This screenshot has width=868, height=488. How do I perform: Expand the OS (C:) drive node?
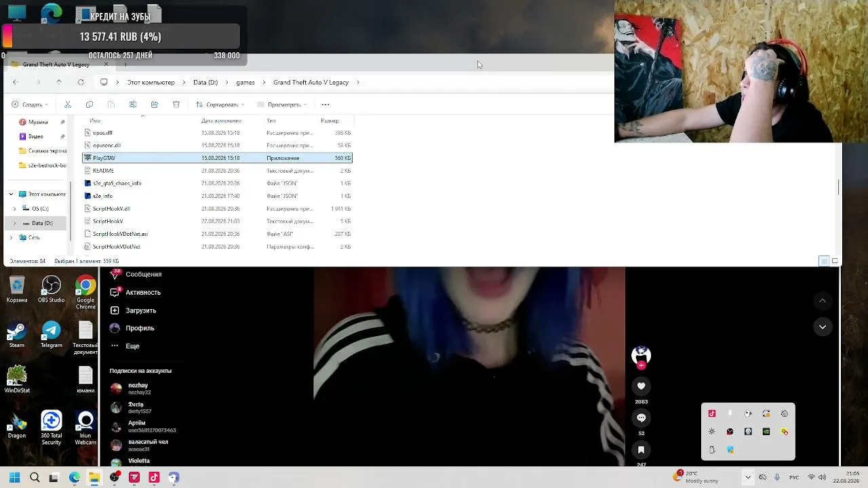pos(15,209)
